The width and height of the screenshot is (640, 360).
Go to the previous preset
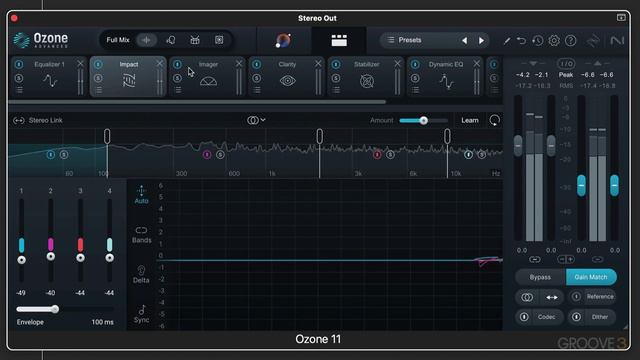[464, 40]
